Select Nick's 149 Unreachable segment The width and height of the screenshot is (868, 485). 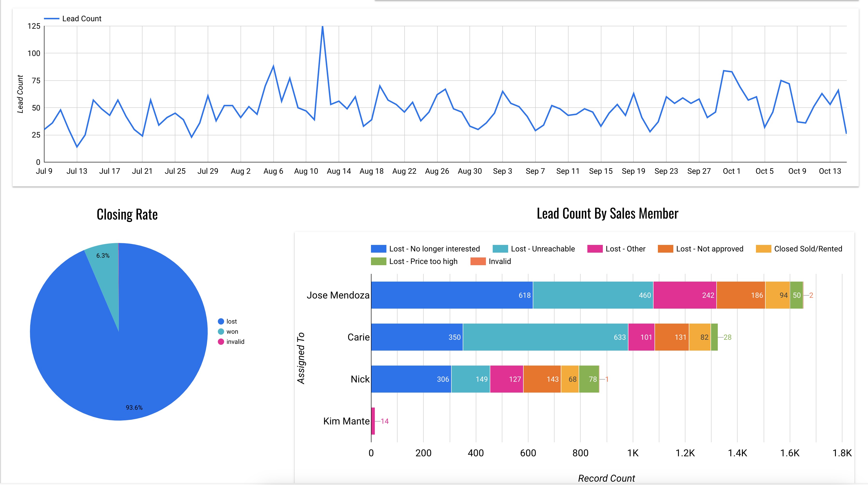click(470, 379)
